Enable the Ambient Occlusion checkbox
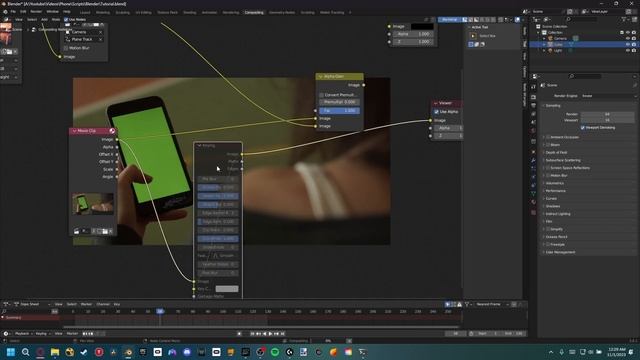The height and width of the screenshot is (360, 640). (x=548, y=137)
